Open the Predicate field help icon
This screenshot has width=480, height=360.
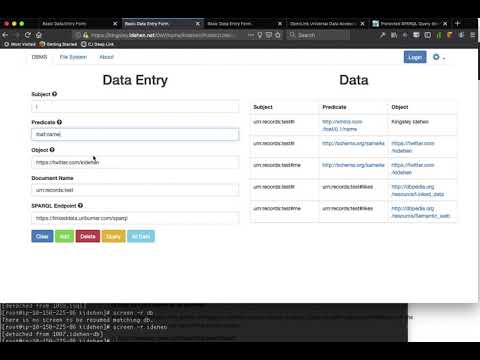(59, 122)
